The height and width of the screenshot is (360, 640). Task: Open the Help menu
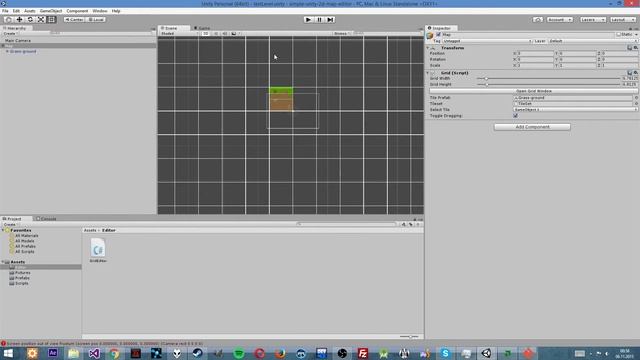pyautogui.click(x=116, y=11)
